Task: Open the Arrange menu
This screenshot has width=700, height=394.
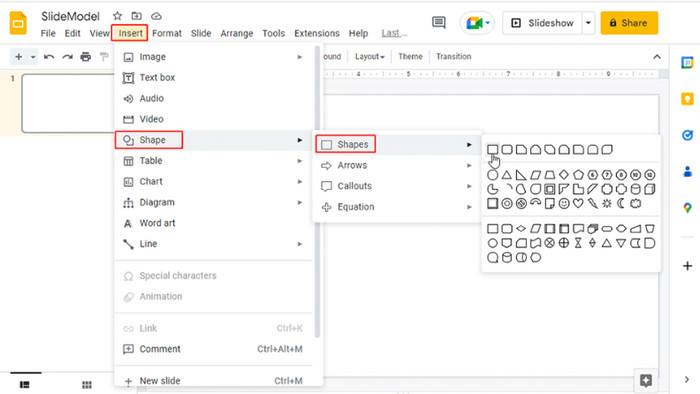Action: coord(237,33)
